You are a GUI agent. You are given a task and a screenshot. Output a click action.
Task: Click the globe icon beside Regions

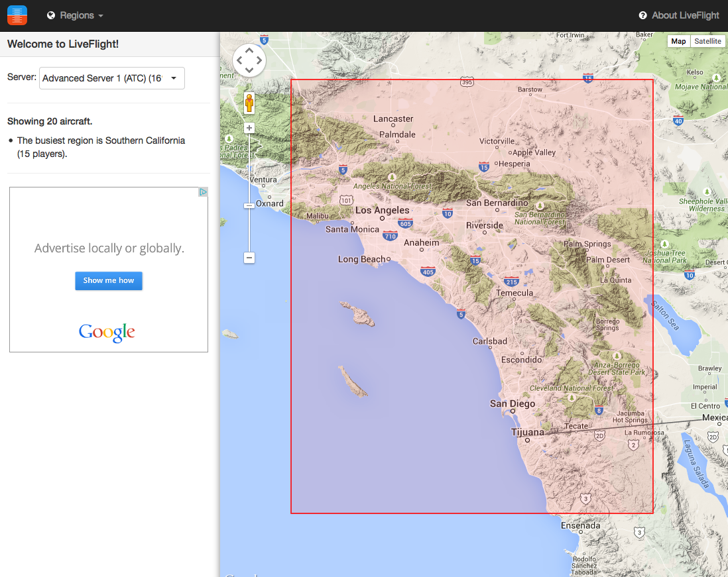point(51,15)
